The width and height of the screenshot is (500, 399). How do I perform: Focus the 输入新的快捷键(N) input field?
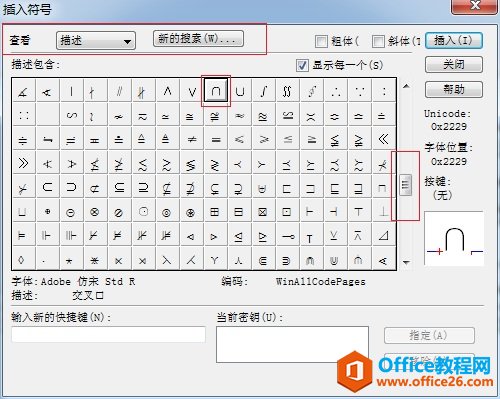[x=108, y=334]
